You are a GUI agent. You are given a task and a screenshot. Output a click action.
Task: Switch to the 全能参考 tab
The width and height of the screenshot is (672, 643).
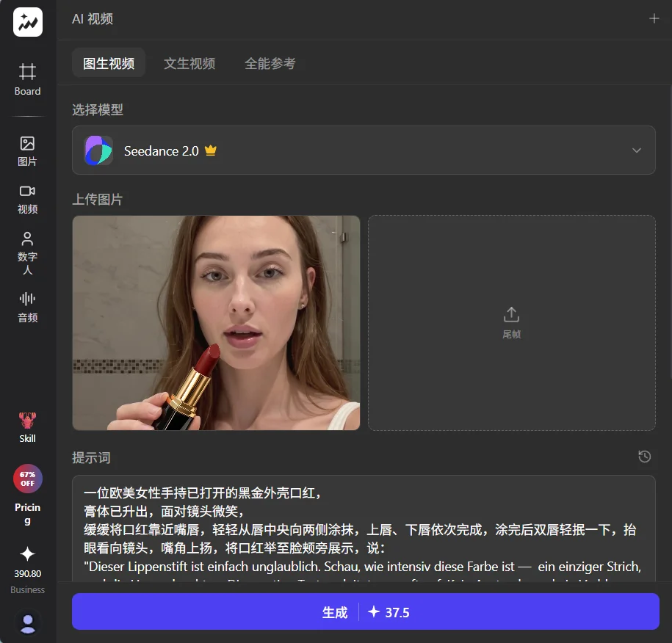click(x=270, y=63)
